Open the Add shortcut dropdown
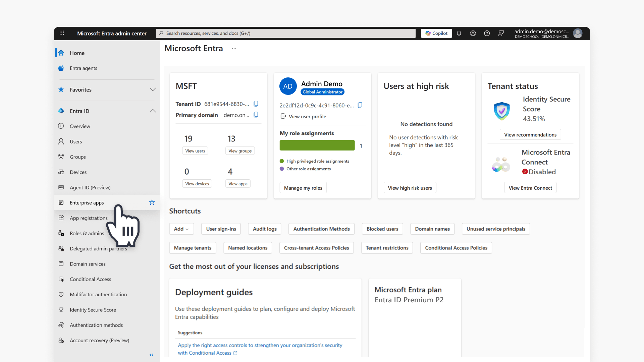Screen dimensions: 644x362 point(181,229)
